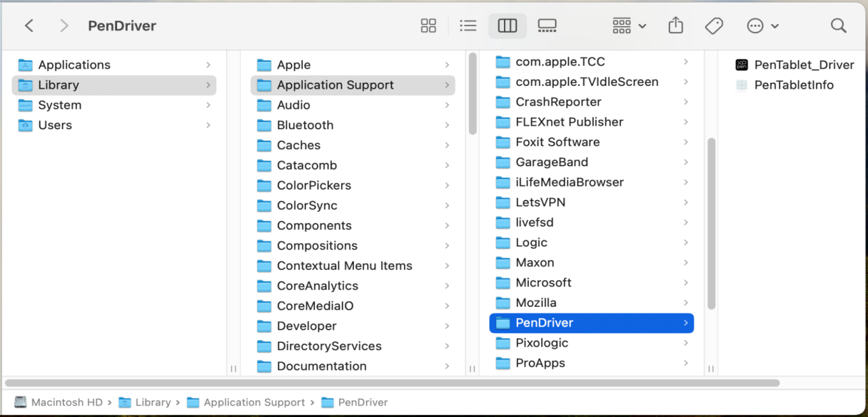Viewport: 868px width, 417px height.
Task: Go forward using the forward arrow
Action: tap(64, 25)
